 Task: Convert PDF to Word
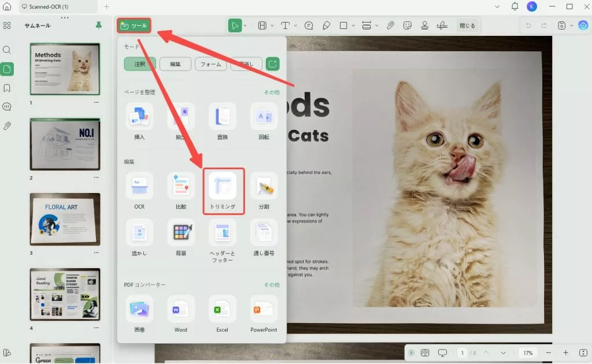(x=181, y=314)
